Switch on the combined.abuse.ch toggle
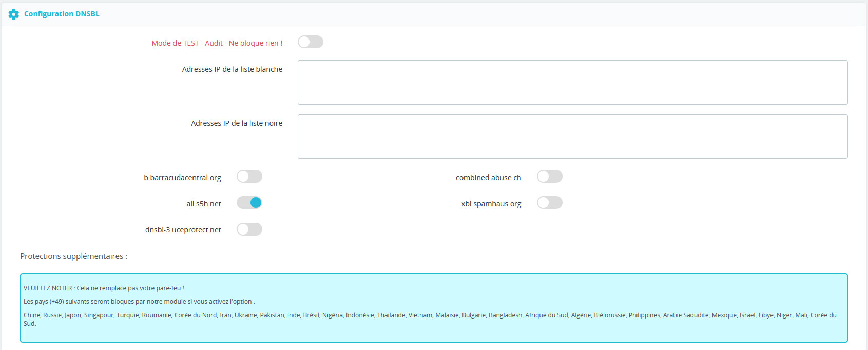 (549, 177)
